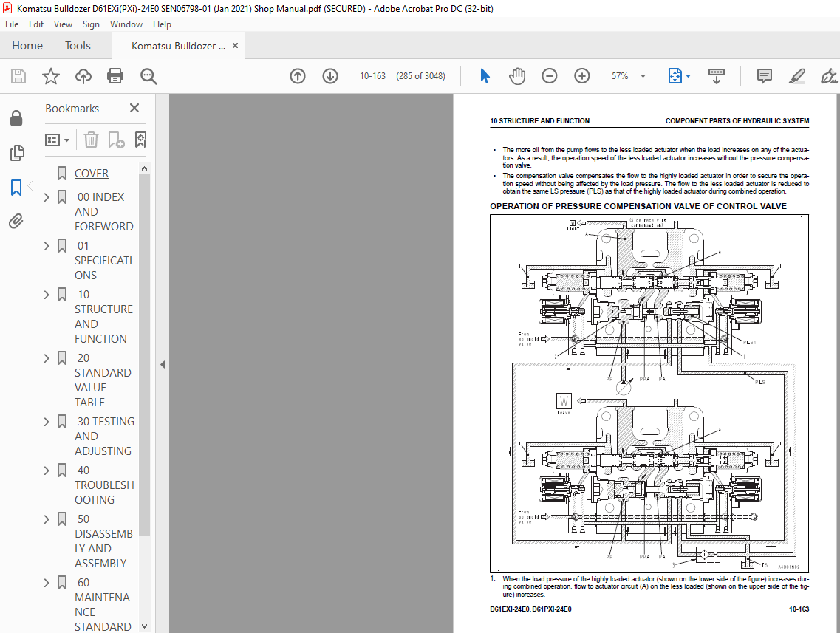Open the Sign menu
This screenshot has height=633, width=840.
pos(91,24)
